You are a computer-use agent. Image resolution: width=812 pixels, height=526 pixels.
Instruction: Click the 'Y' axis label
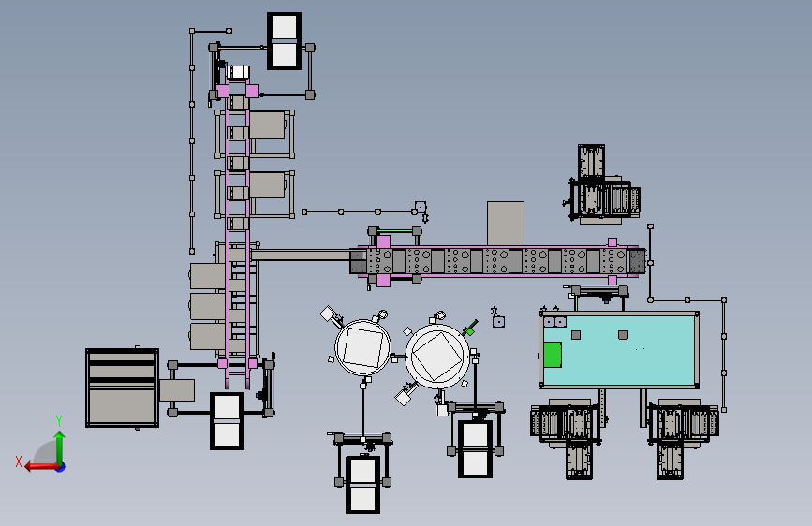coord(59,421)
